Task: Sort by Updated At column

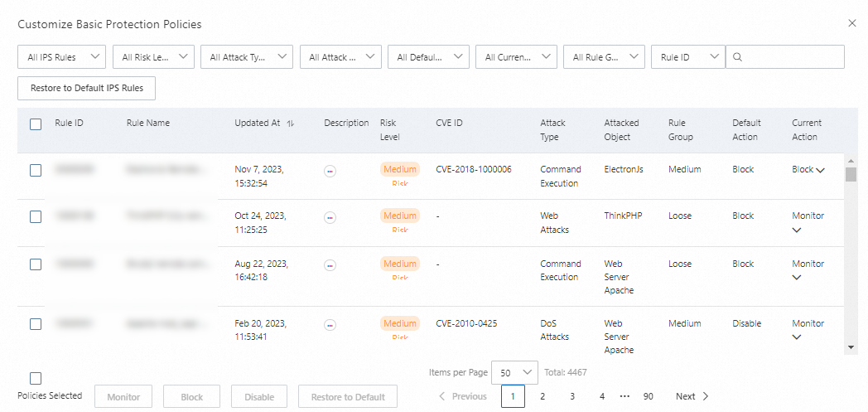Action: pyautogui.click(x=290, y=124)
